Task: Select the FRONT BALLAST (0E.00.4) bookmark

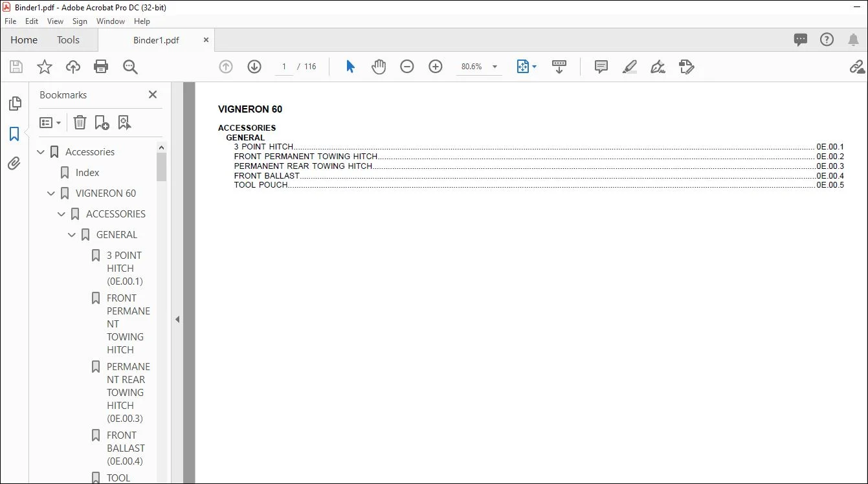Action: coord(126,448)
